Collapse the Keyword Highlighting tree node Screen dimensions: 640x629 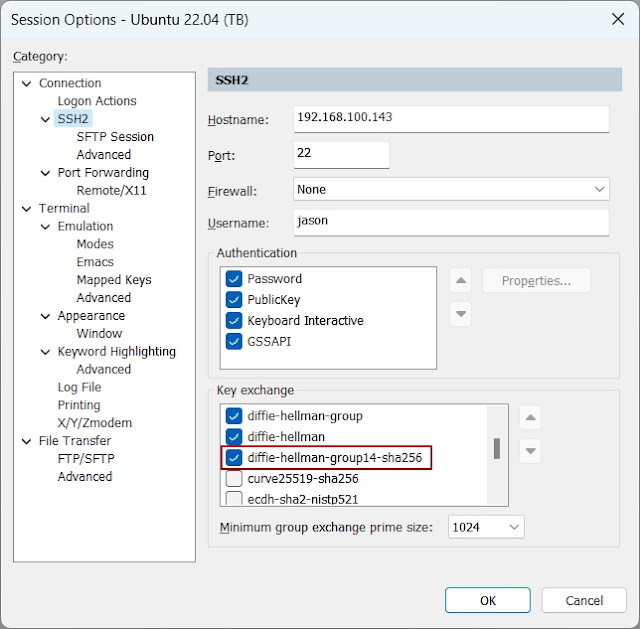pos(45,352)
